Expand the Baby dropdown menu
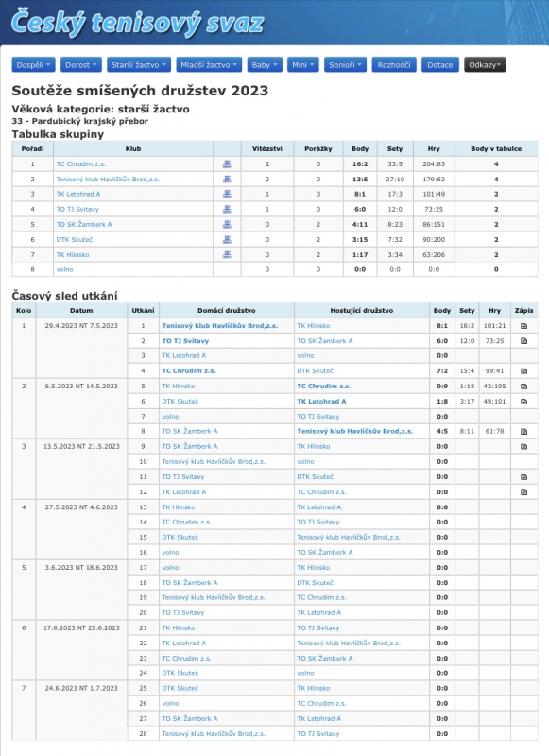The width and height of the screenshot is (549, 756). (x=265, y=65)
